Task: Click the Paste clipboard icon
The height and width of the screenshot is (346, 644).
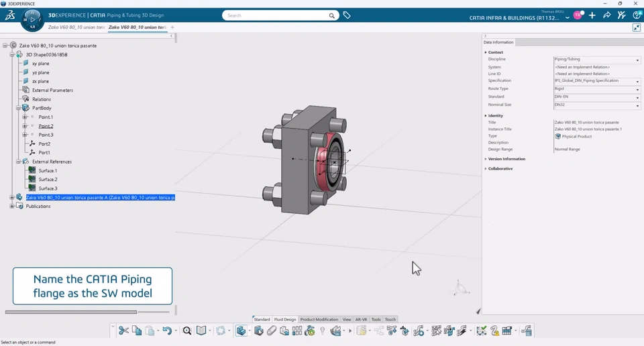Action: tap(150, 331)
